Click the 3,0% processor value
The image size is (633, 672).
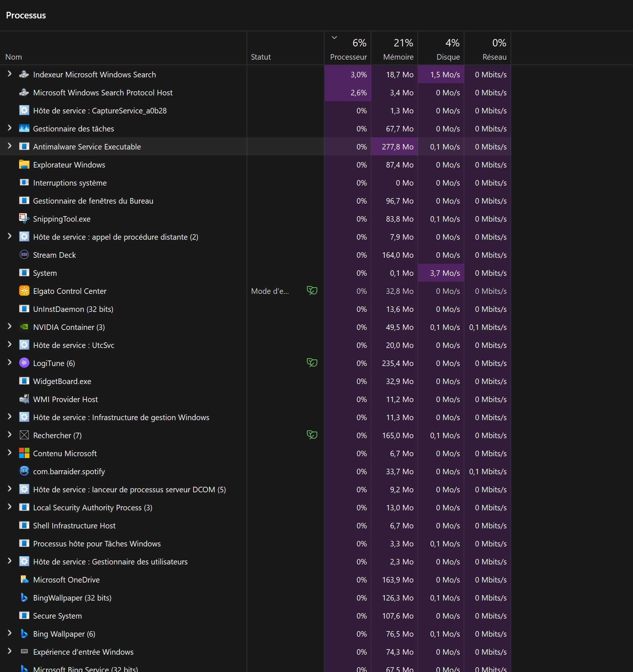click(x=358, y=75)
